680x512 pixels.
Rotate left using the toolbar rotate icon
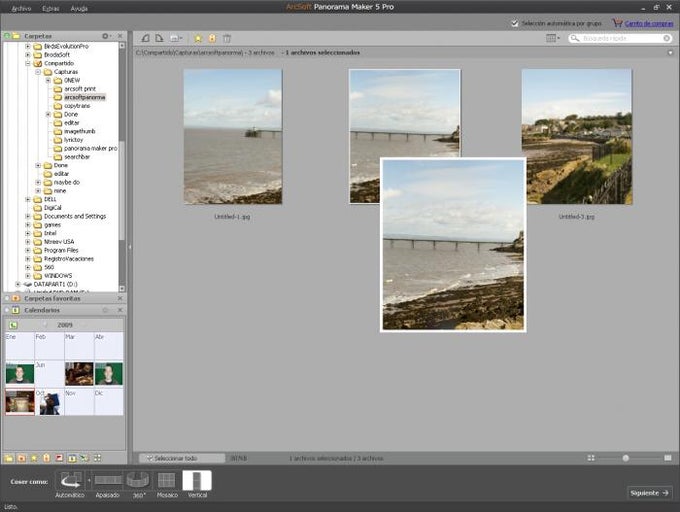click(146, 38)
